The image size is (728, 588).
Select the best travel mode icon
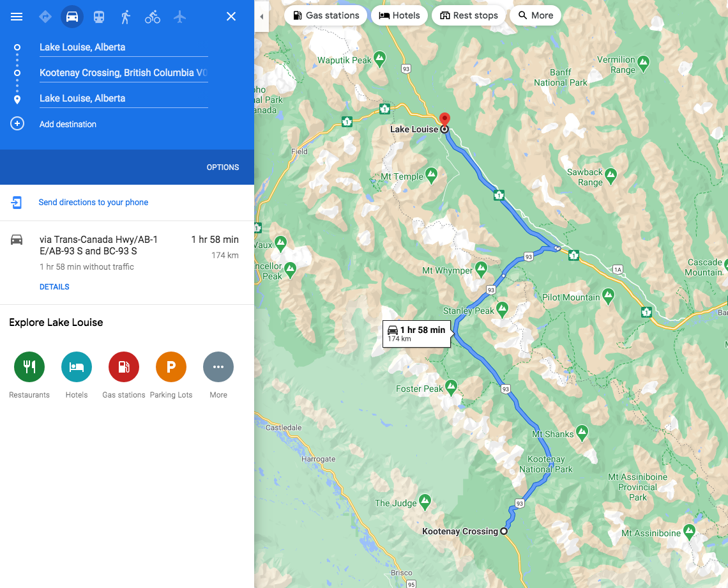click(45, 17)
